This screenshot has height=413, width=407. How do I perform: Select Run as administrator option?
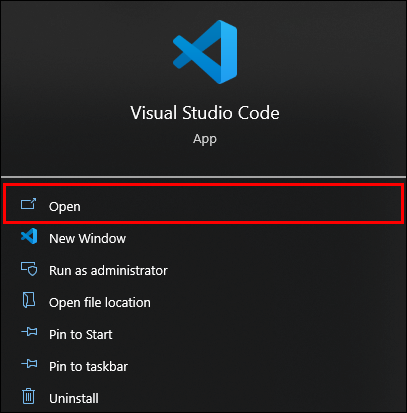[108, 270]
